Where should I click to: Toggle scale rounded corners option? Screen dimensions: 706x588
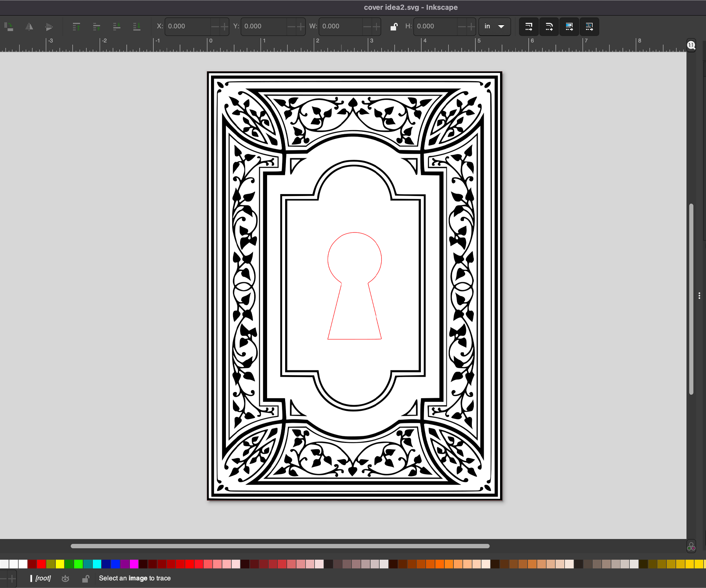[x=549, y=27]
